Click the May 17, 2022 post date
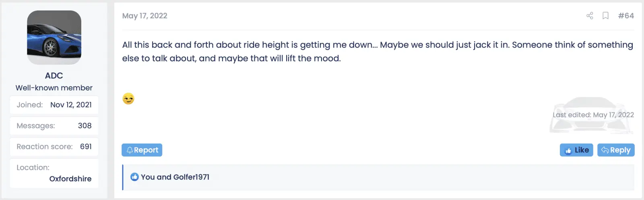This screenshot has width=644, height=200. pyautogui.click(x=145, y=16)
